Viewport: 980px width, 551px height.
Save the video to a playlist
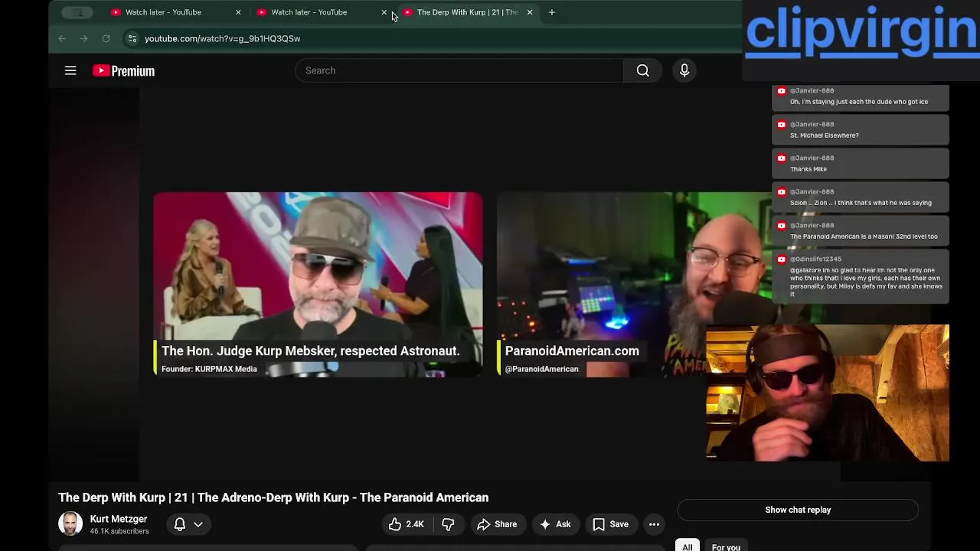coord(611,524)
